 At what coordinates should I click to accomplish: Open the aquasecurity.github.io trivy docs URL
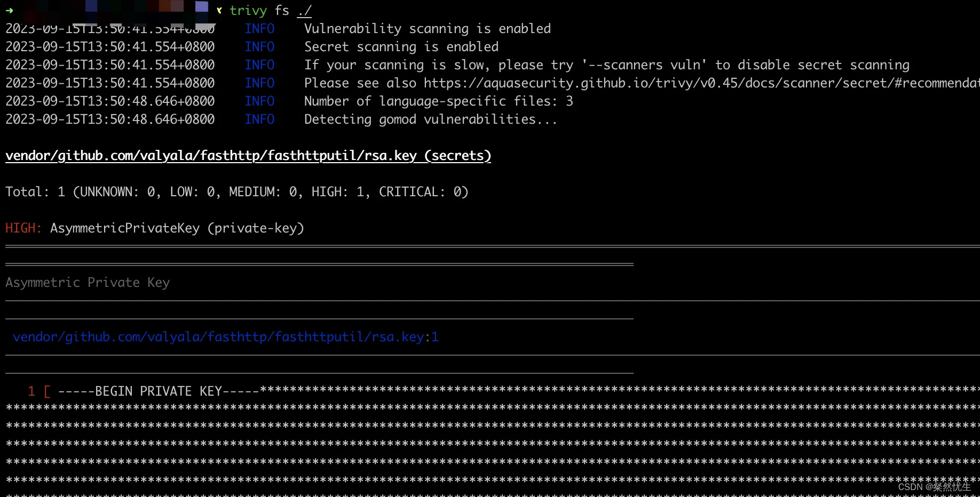pos(702,83)
